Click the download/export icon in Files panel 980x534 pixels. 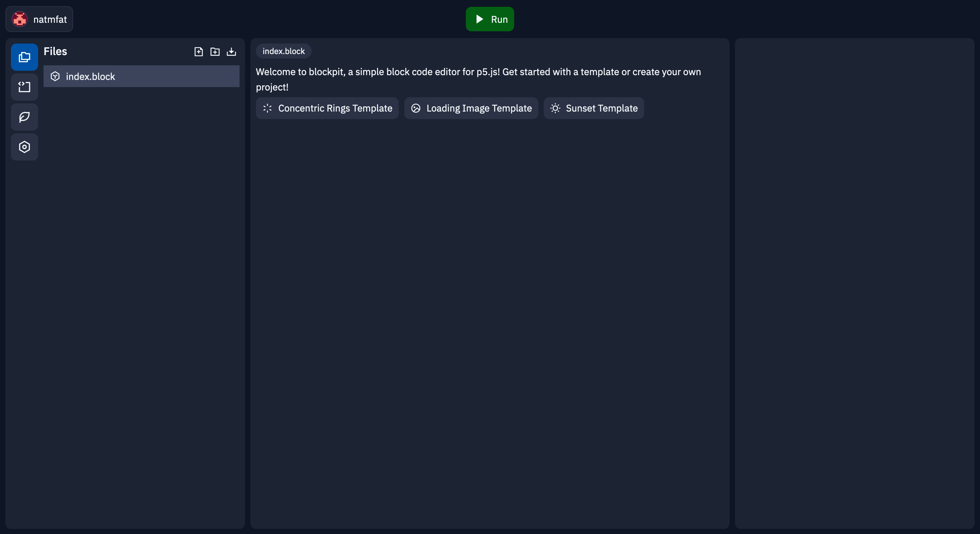point(231,51)
